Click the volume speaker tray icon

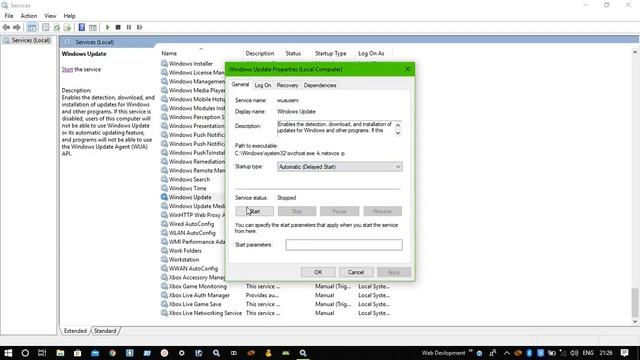[574, 353]
